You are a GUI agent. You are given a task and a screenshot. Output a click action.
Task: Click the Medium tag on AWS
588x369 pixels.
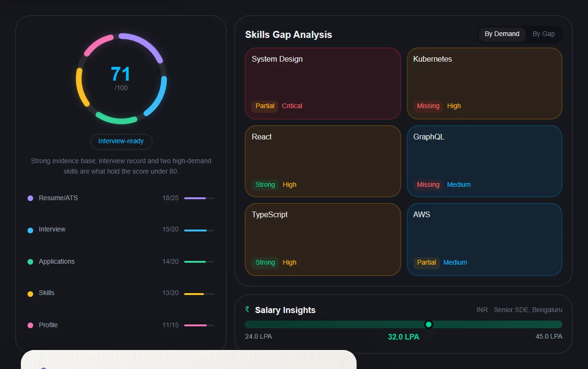[x=455, y=262]
